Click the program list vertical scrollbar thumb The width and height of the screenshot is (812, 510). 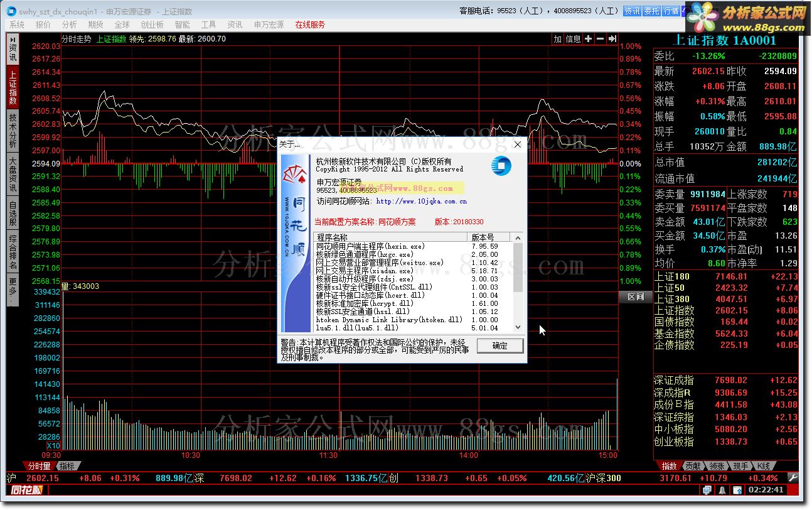(518, 268)
